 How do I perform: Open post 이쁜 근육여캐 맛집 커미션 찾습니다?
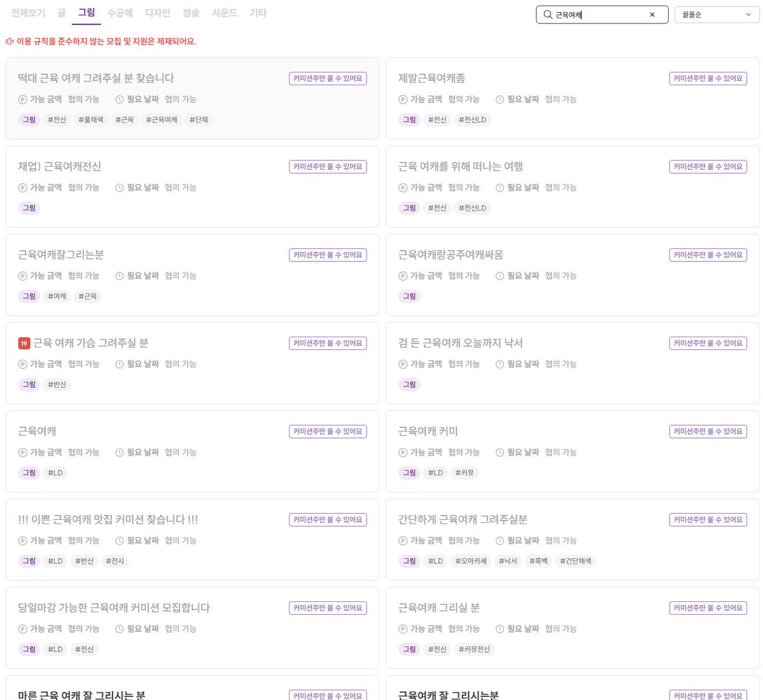click(x=108, y=519)
